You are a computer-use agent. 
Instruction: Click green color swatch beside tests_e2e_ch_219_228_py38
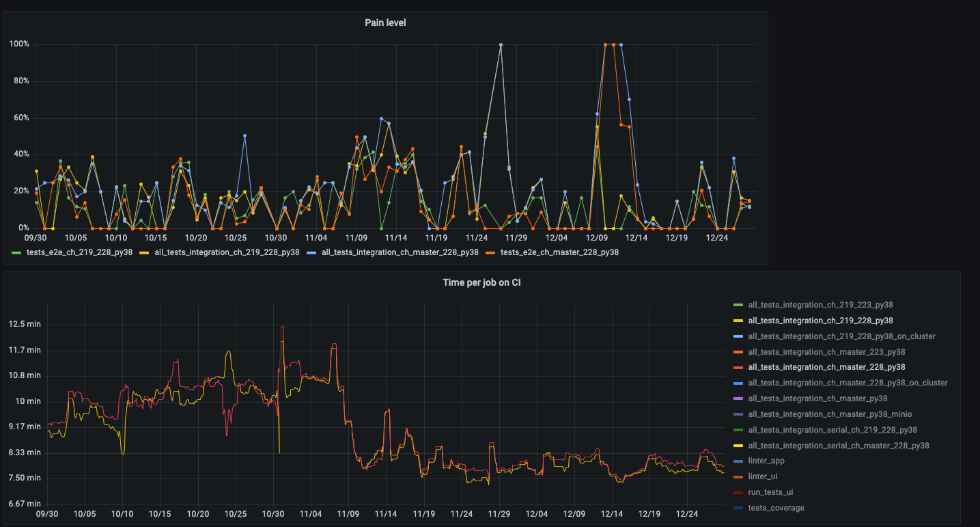click(x=17, y=252)
